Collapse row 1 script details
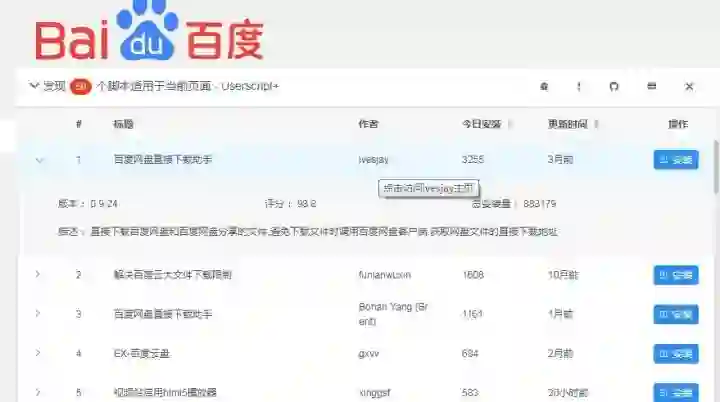The image size is (720, 402). coord(39,160)
